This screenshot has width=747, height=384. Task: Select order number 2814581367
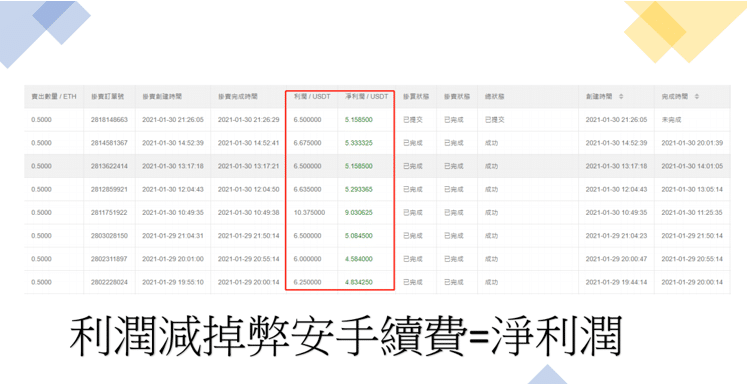pos(109,143)
